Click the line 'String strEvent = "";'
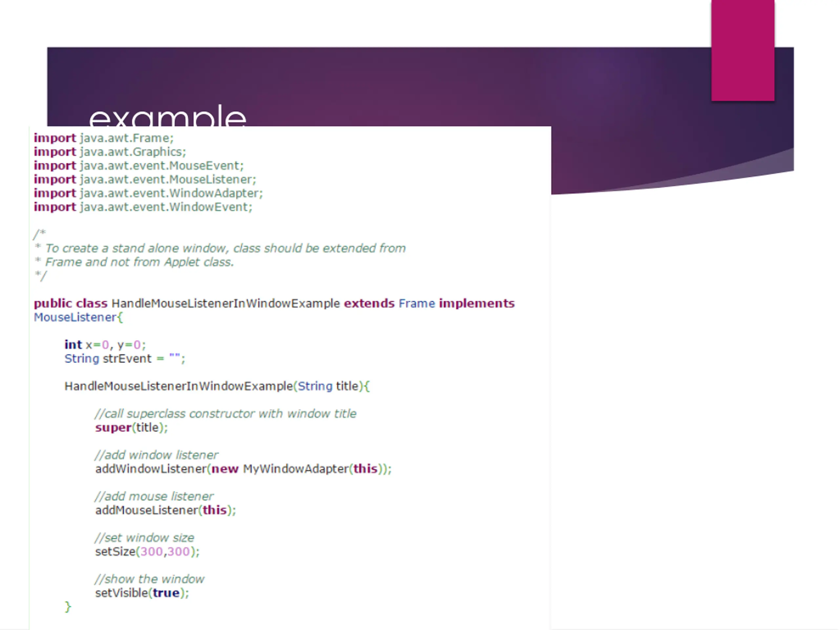Viewport: 840px width, 630px height. [125, 359]
